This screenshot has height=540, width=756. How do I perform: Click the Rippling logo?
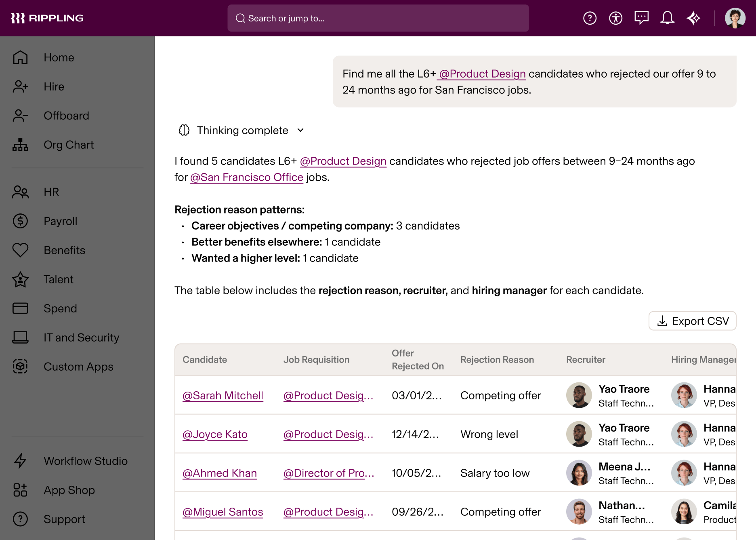pyautogui.click(x=47, y=18)
